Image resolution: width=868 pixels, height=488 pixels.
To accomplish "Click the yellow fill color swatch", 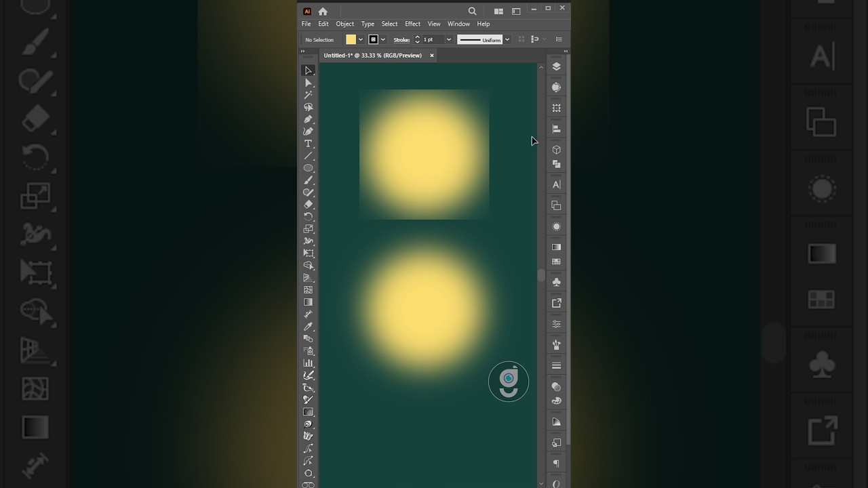I will (351, 39).
